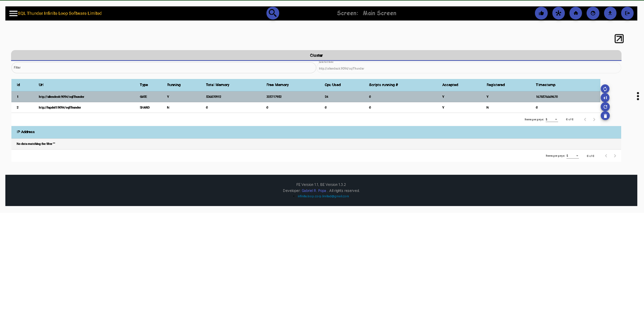Click previous page arrow in cluster table
Viewport: 644px width, 323px height.
(585, 120)
